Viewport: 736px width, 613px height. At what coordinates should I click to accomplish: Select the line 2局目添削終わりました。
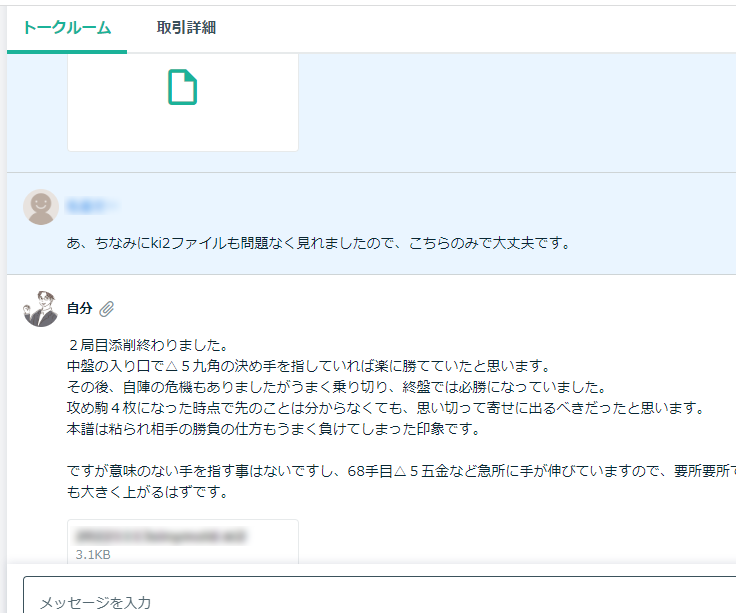pyautogui.click(x=148, y=345)
